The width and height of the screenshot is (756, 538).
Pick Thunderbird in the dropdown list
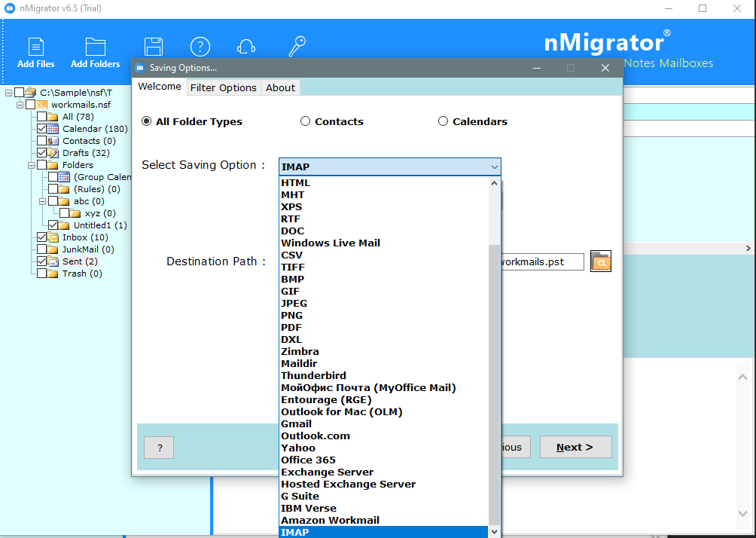point(384,376)
